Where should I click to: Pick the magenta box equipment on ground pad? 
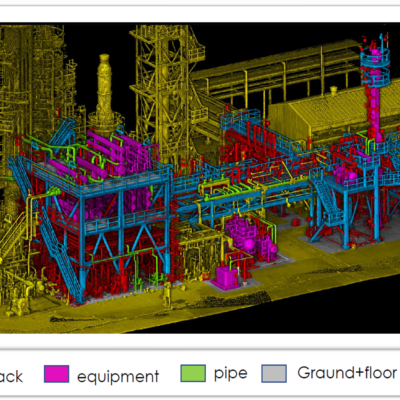[x=227, y=277]
